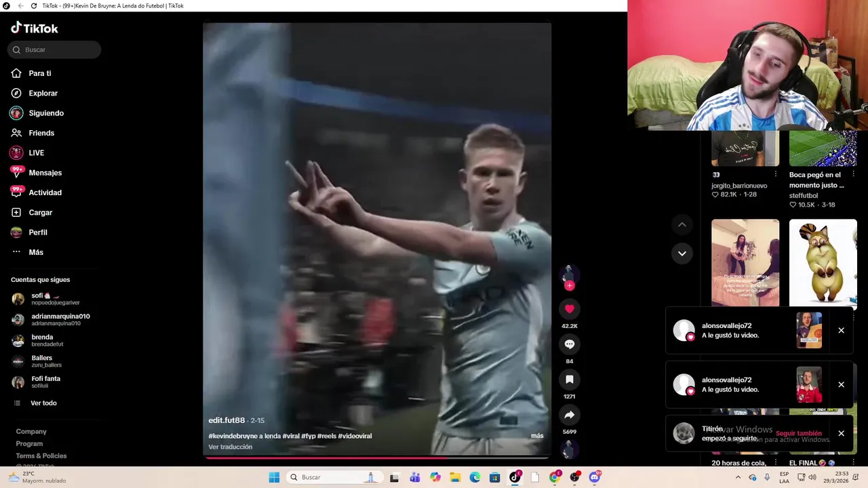
Task: Go to next video with down chevron
Action: click(682, 253)
